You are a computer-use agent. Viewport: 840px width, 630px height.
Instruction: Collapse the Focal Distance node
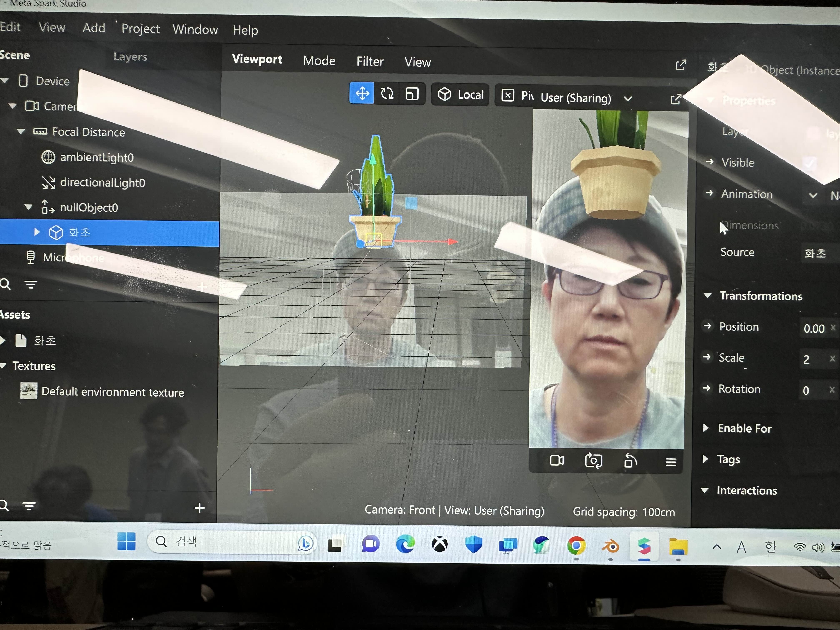21,131
